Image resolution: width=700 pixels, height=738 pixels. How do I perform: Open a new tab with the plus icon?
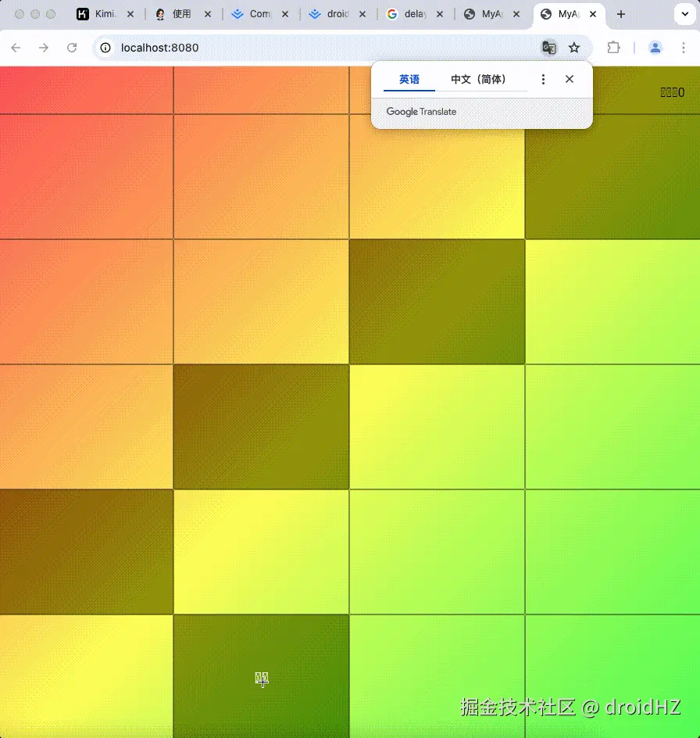coord(620,14)
